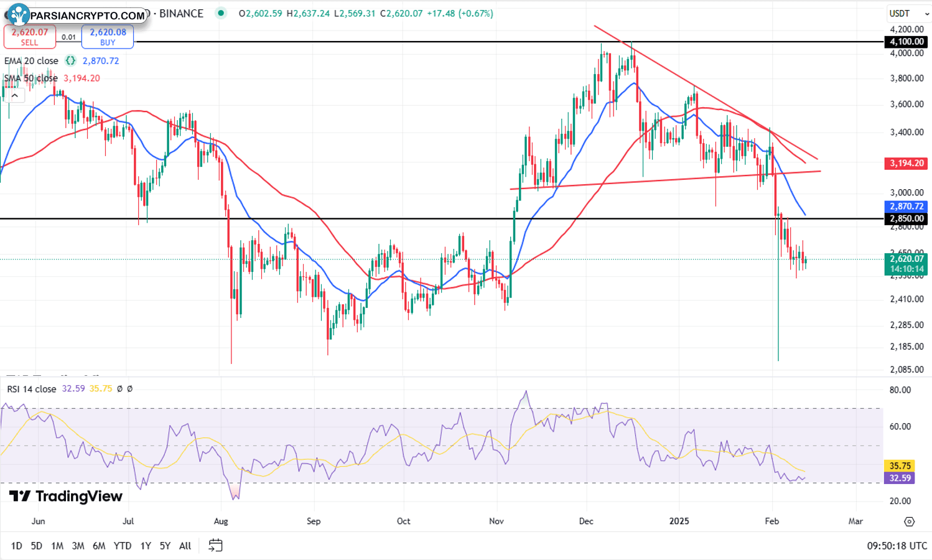This screenshot has width=932, height=560.
Task: Click the yellow 35.75 RSI value label
Action: (900, 465)
